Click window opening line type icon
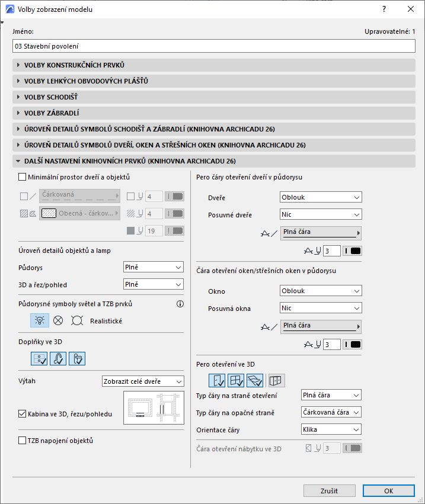The image size is (425, 504). 269,327
